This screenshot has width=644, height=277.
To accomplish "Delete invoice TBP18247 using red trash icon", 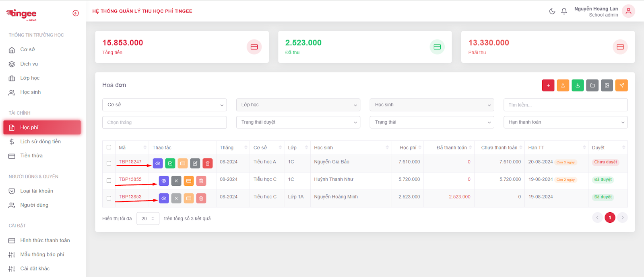I will [207, 163].
